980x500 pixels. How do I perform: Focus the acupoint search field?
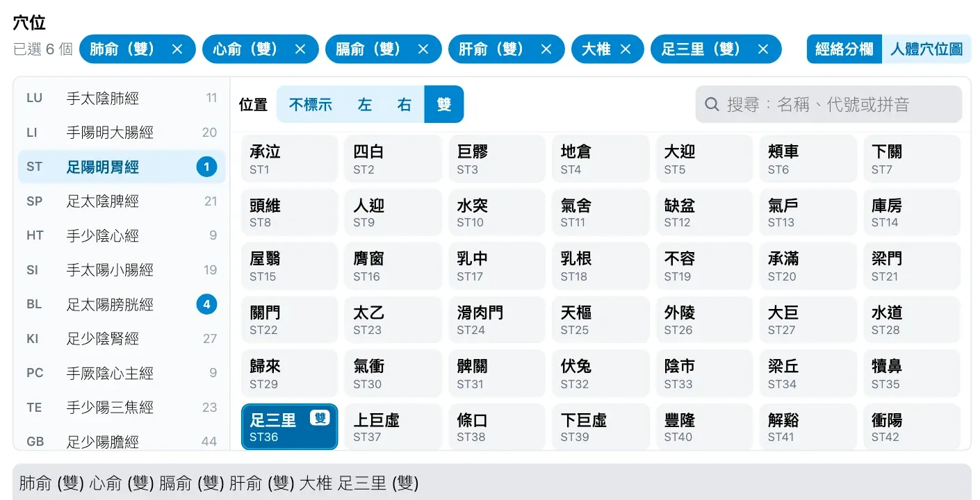click(829, 104)
